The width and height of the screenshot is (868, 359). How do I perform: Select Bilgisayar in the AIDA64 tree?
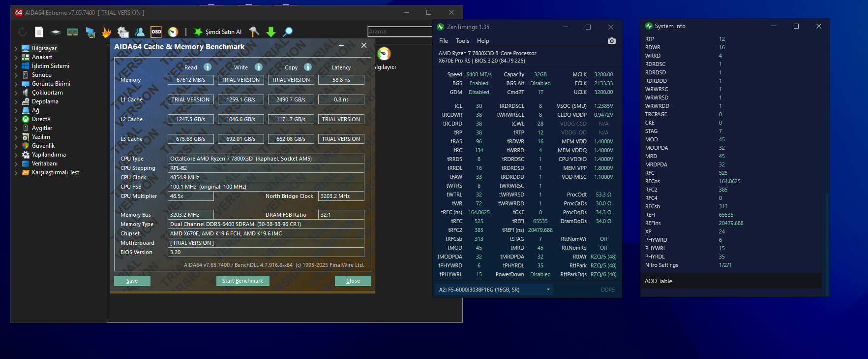pos(44,48)
